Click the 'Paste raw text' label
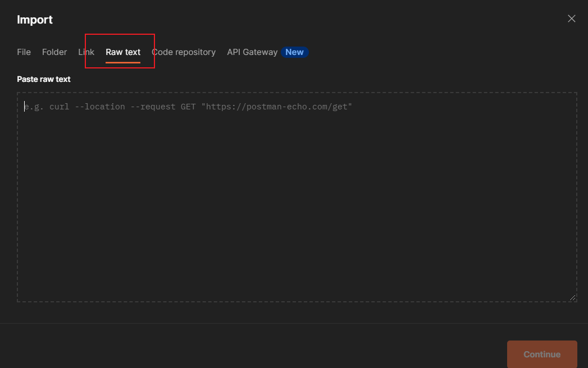This screenshot has width=588, height=368. pyautogui.click(x=43, y=79)
